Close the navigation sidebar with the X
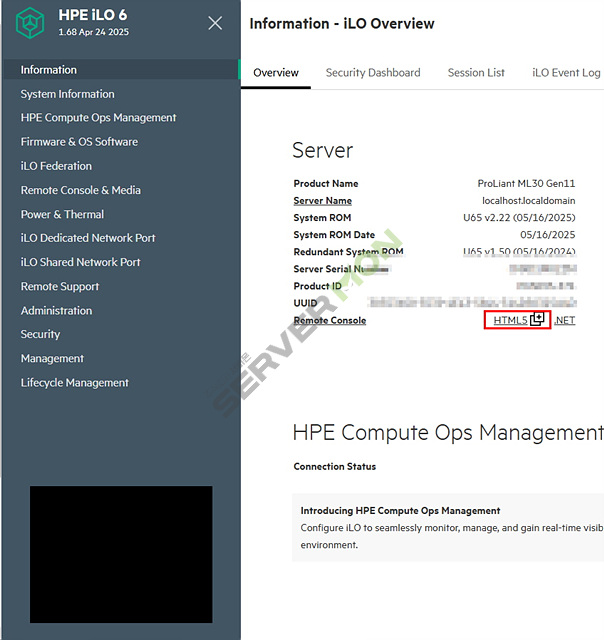Screen dimensions: 604x640 (215, 23)
